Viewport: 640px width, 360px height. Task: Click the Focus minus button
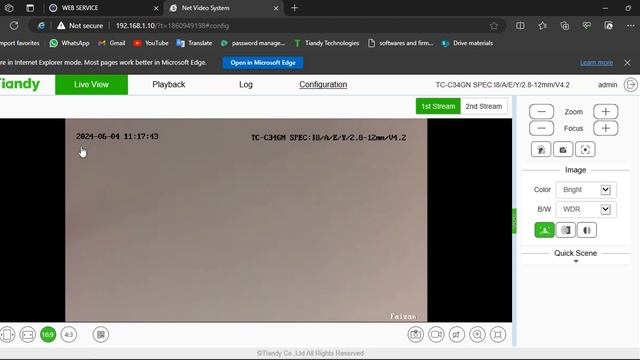point(541,128)
